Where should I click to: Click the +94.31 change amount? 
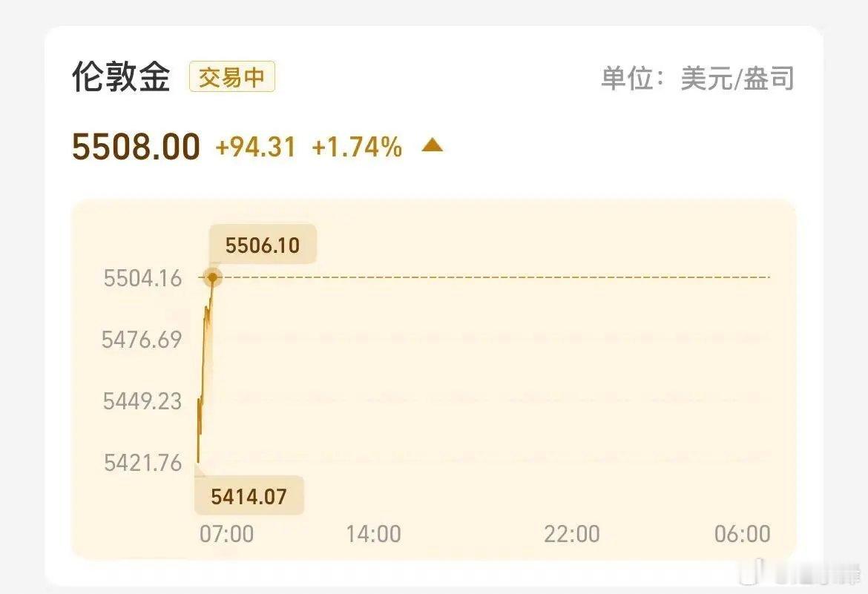click(257, 148)
